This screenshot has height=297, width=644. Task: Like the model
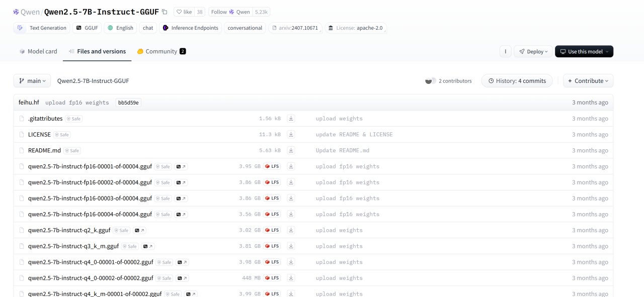184,12
